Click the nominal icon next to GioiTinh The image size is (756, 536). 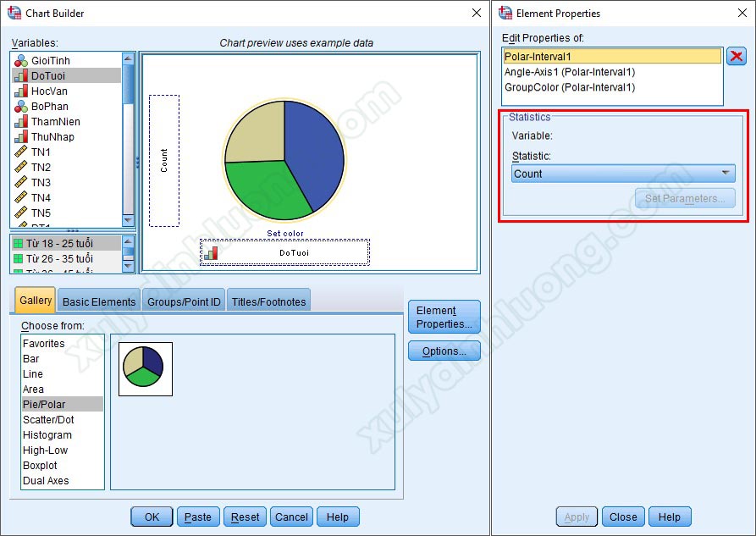[21, 61]
